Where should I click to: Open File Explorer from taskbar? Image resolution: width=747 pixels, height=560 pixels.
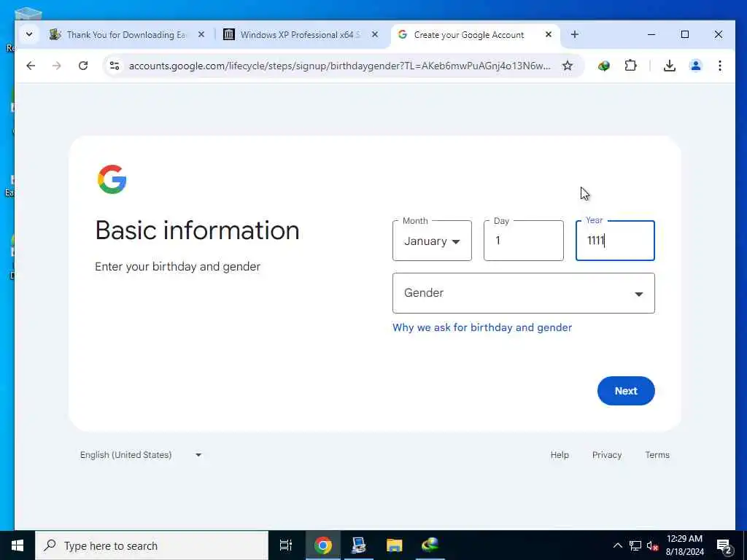(x=394, y=545)
